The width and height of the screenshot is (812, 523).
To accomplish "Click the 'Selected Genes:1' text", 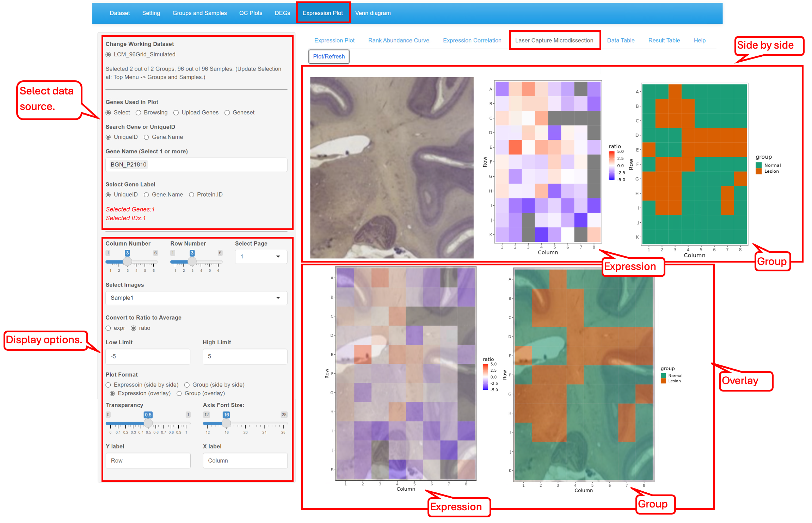I will click(x=130, y=209).
